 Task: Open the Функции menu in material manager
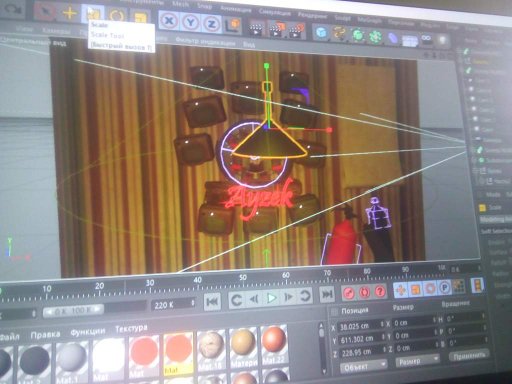(88, 332)
